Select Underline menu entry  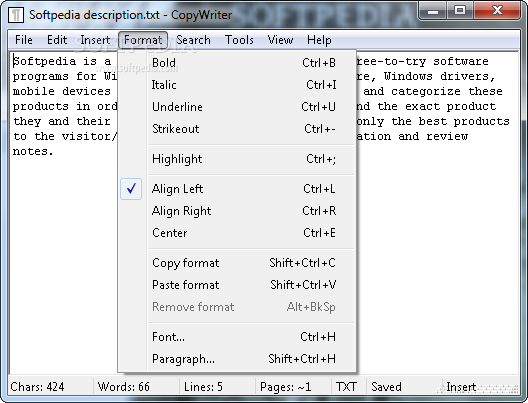(x=237, y=107)
